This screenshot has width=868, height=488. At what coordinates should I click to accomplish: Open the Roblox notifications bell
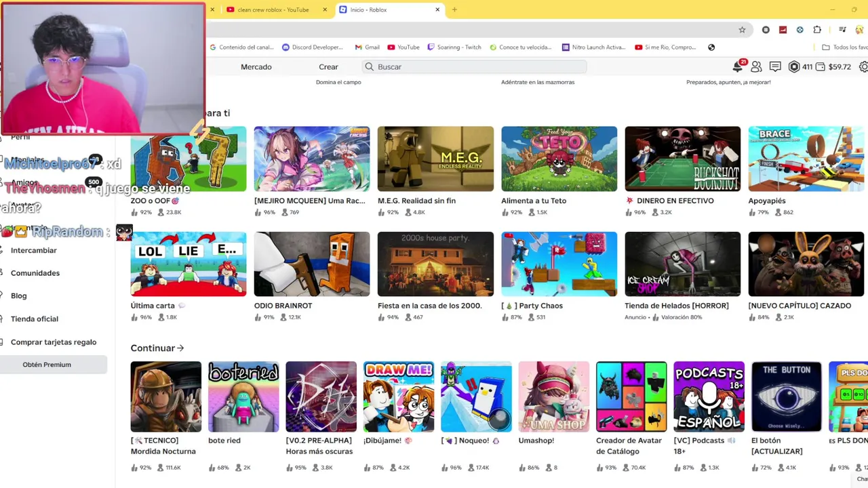(738, 66)
